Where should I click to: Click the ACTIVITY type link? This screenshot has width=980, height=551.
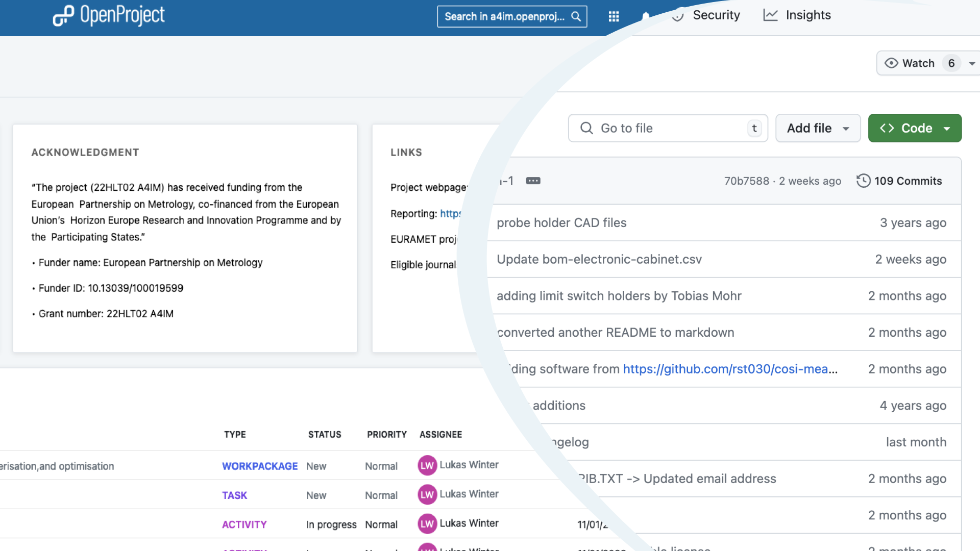pos(244,524)
